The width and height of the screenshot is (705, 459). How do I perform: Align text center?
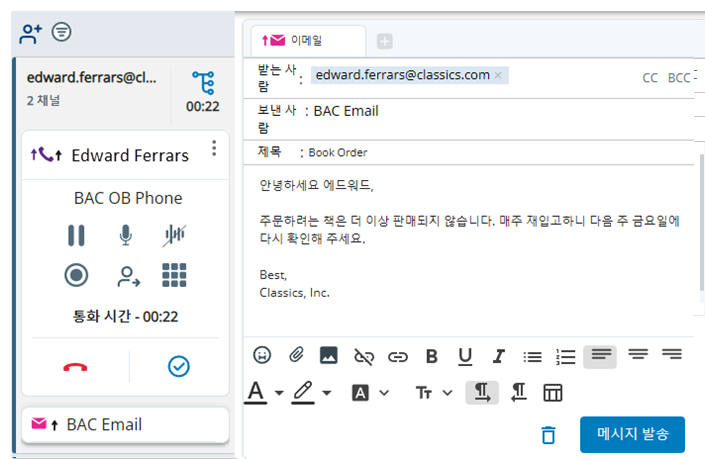point(638,354)
